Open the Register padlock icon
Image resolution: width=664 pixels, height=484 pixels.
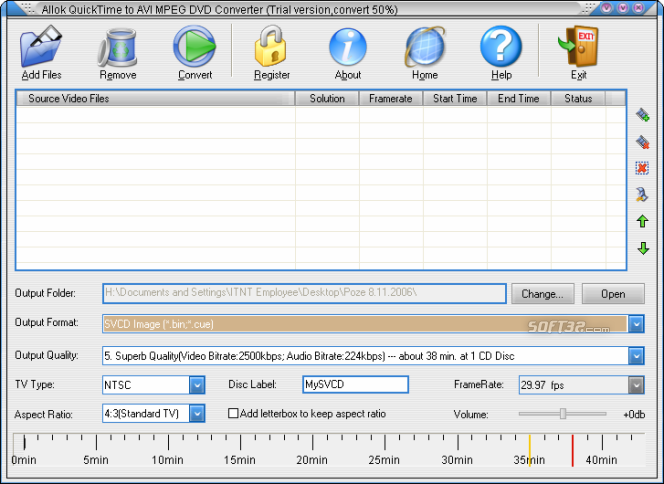click(x=271, y=46)
